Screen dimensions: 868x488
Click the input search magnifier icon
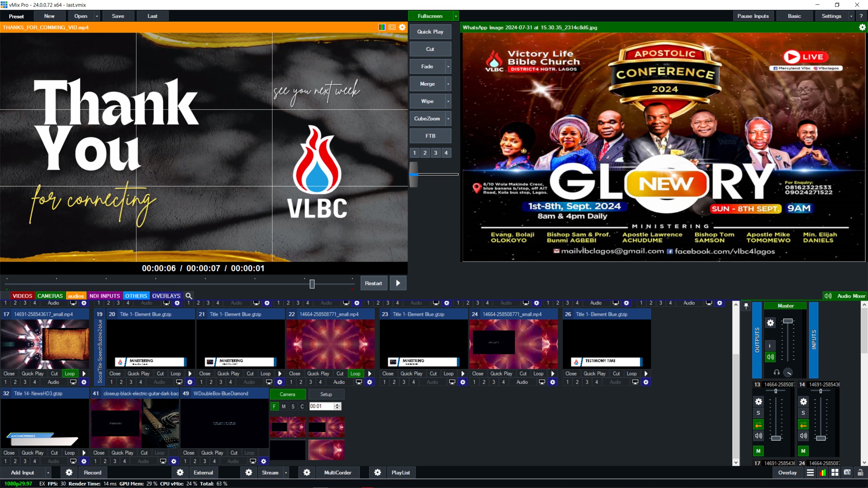click(189, 296)
